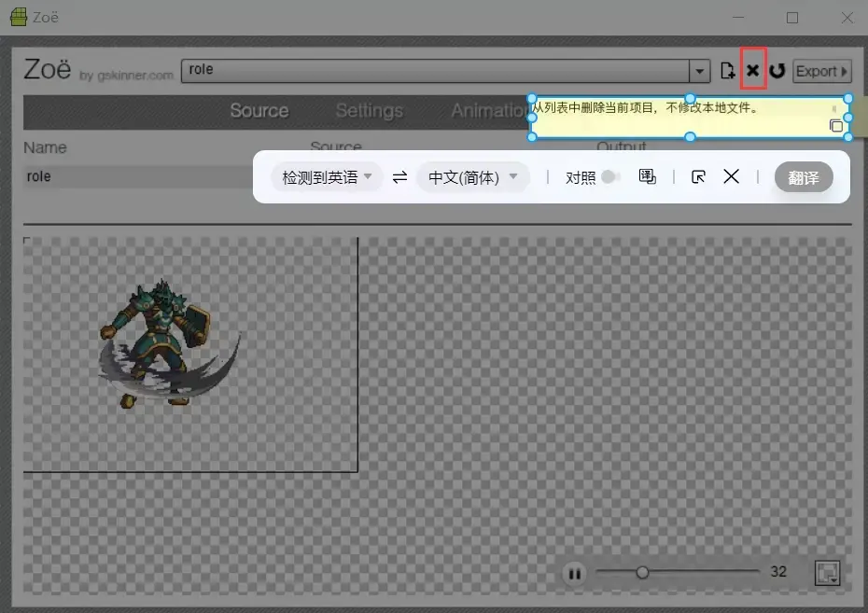Switch to the Source tab

coord(259,111)
